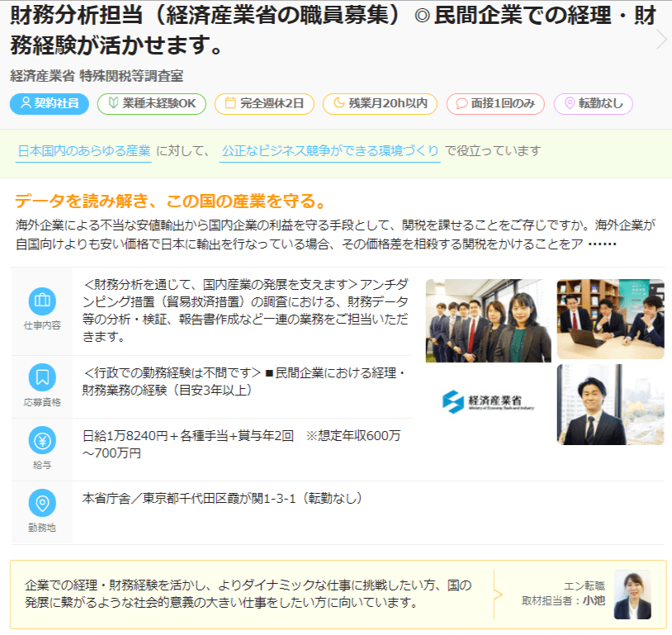View the meeting photo with laptop
This screenshot has height=635, width=672.
coord(610,319)
